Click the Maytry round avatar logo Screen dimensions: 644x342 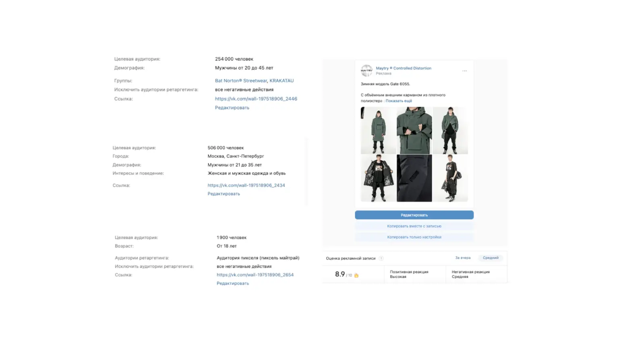[367, 70]
